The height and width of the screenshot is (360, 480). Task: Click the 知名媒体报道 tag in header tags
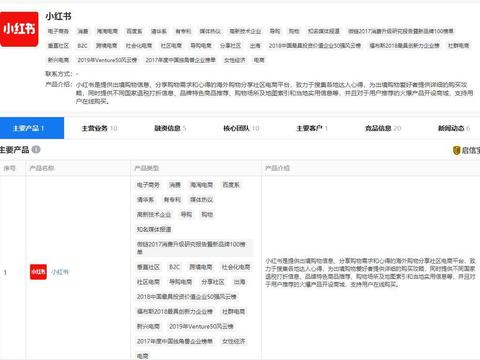(324, 31)
